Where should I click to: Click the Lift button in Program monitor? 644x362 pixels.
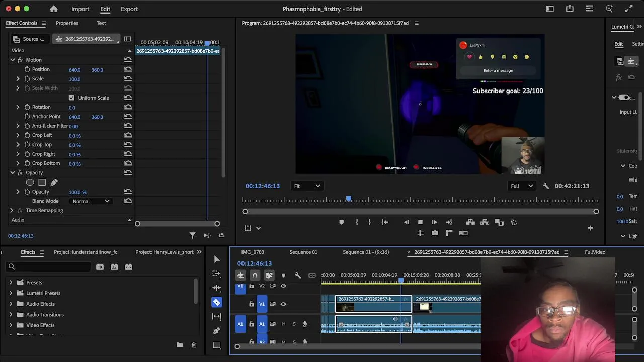(470, 222)
